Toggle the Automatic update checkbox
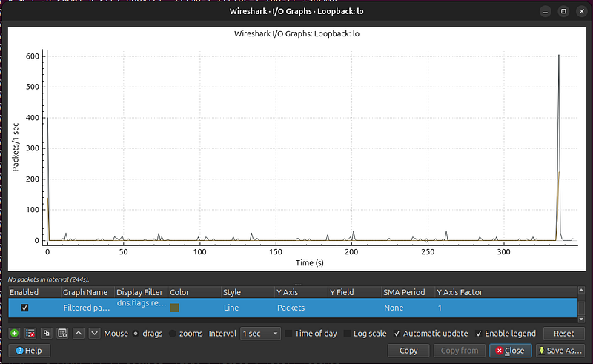 tap(397, 334)
